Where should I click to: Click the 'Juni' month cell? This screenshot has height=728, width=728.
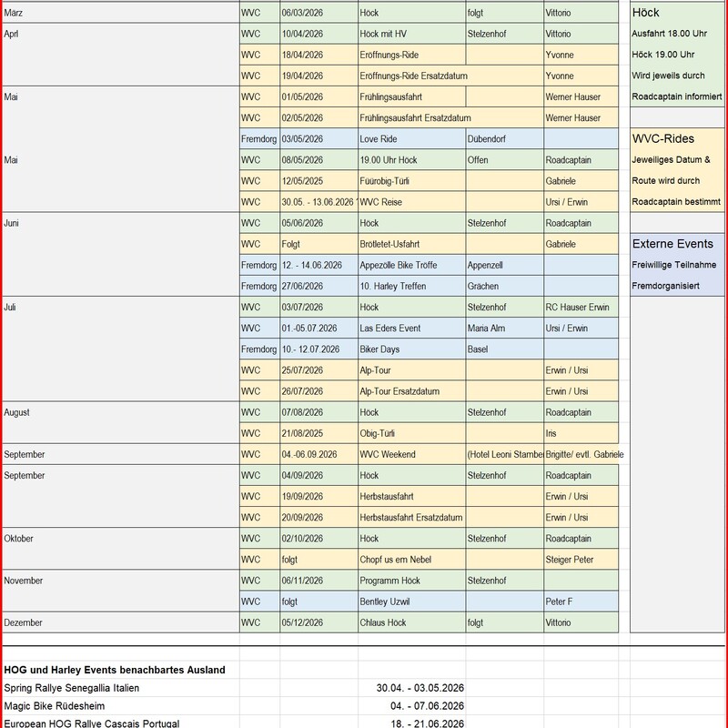(121, 255)
